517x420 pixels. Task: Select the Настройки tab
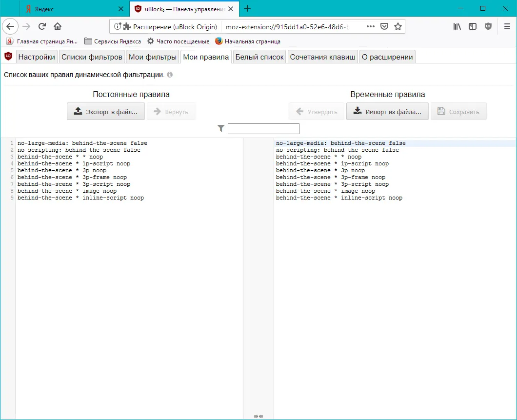37,57
